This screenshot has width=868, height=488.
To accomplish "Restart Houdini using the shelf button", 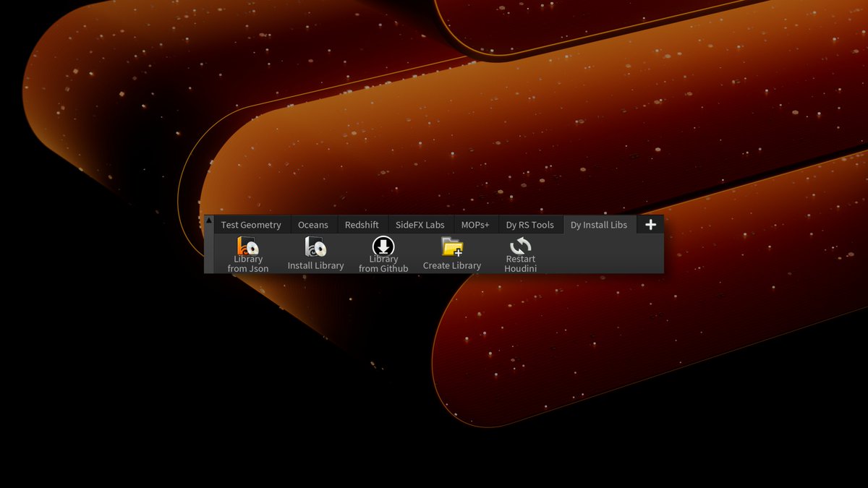I will click(520, 253).
